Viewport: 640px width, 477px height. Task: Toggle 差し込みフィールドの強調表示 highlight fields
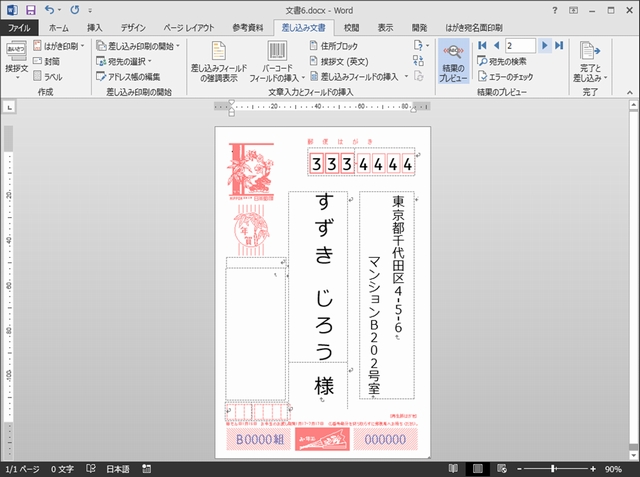click(x=219, y=61)
